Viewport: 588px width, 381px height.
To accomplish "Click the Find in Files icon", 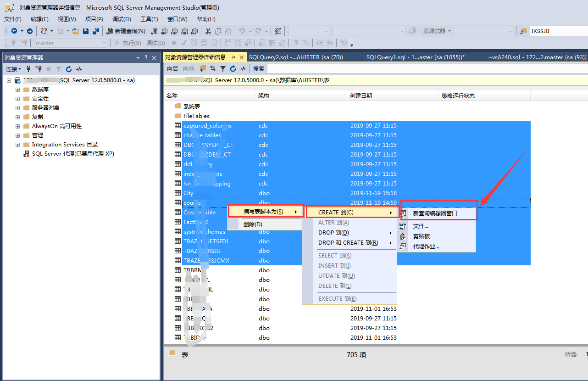I will pos(523,31).
